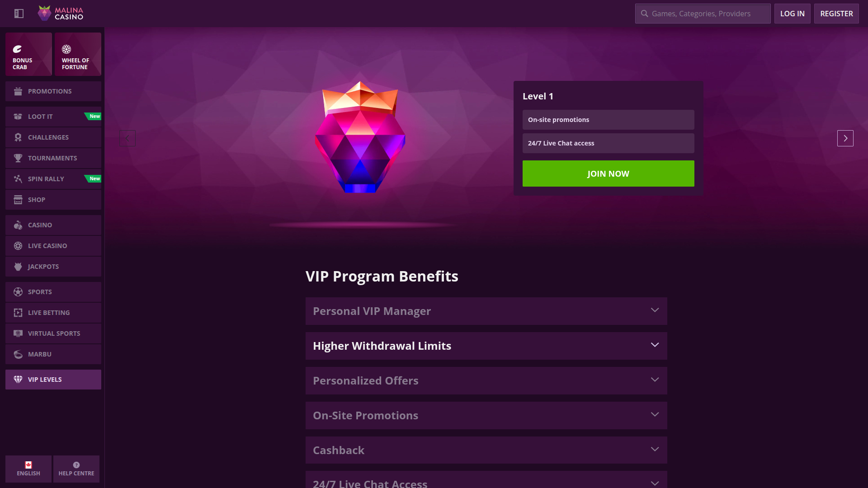Image resolution: width=868 pixels, height=488 pixels.
Task: Open the Jackpots section icon
Action: 18,266
